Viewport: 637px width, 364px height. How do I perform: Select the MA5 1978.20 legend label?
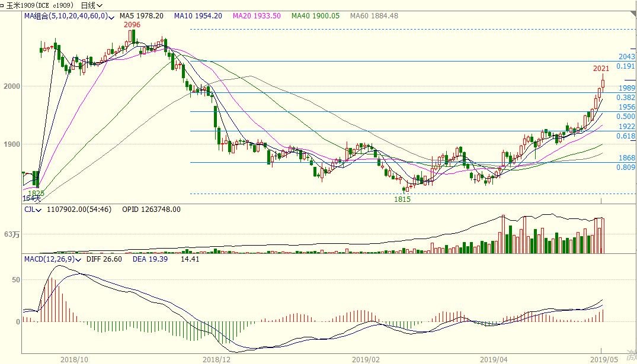(141, 16)
